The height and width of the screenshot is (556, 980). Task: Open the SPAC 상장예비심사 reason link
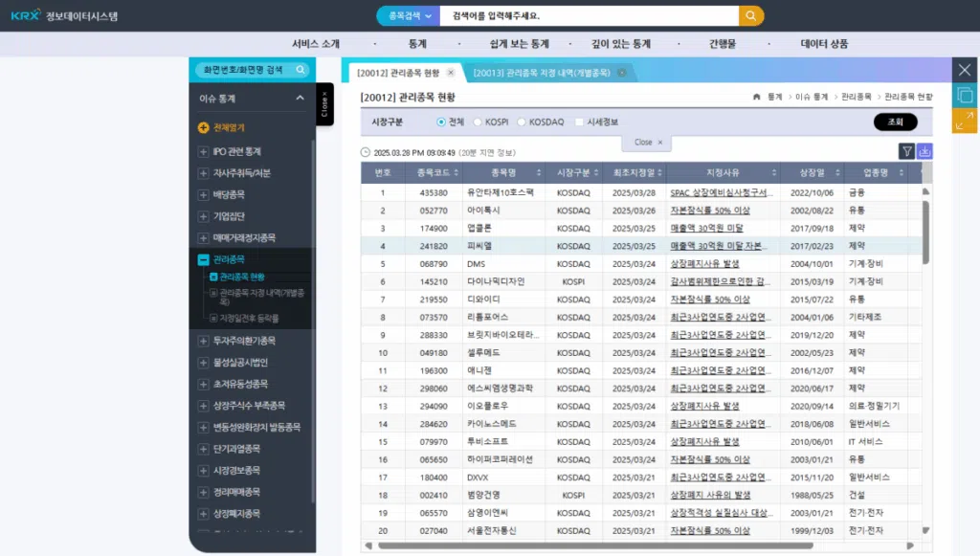click(x=719, y=192)
